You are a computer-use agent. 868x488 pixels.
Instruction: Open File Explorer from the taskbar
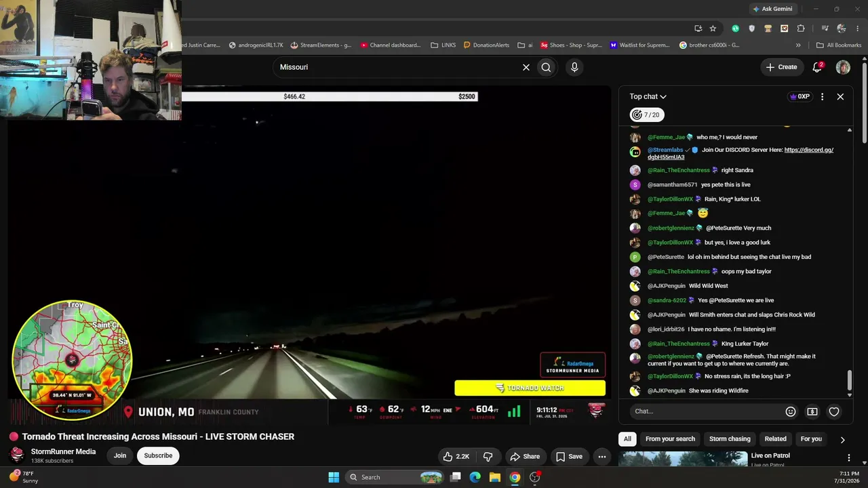(x=495, y=477)
